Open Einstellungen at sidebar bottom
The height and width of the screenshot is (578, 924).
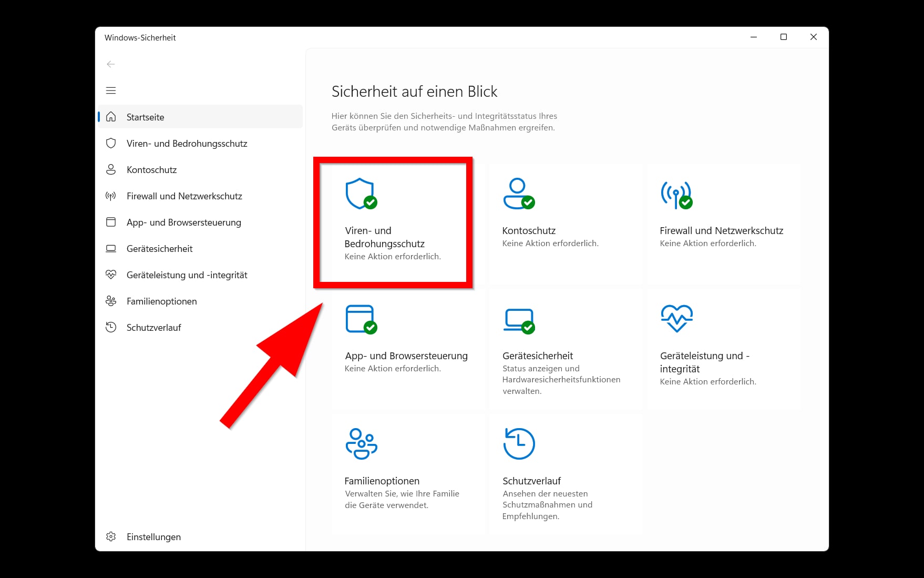[x=200, y=536]
